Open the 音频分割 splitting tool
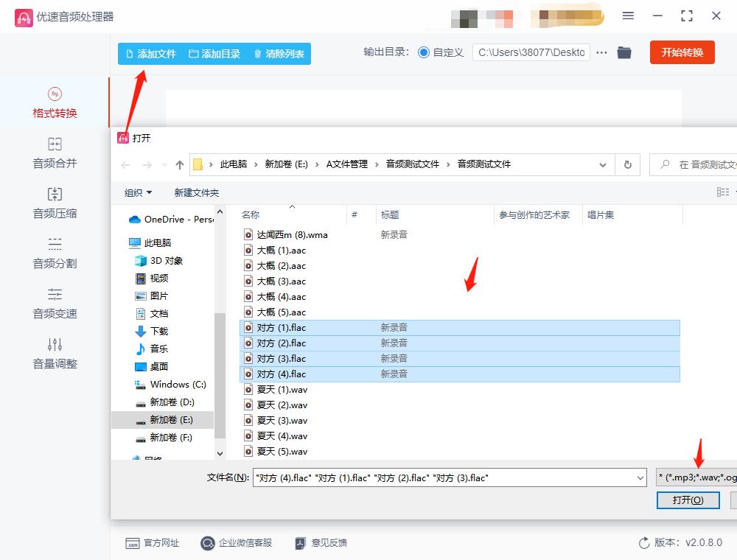This screenshot has height=560, width=737. (x=53, y=253)
